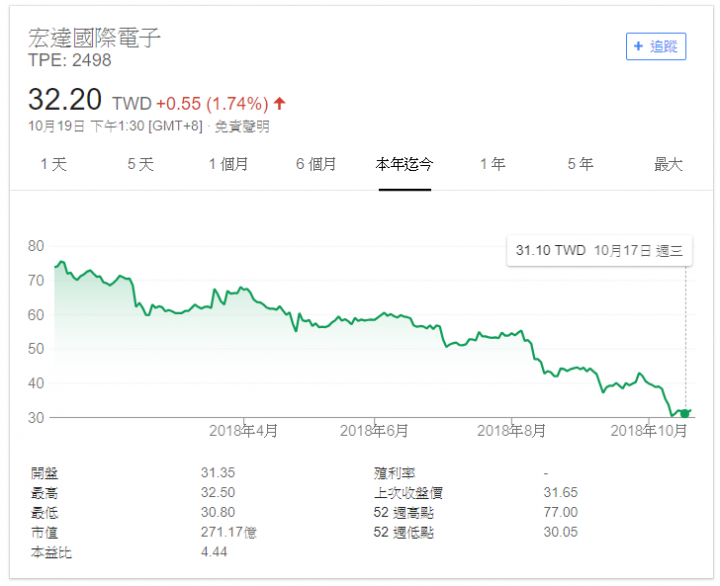Switch to the 1 個月 tab
The width and height of the screenshot is (720, 586).
(x=229, y=164)
